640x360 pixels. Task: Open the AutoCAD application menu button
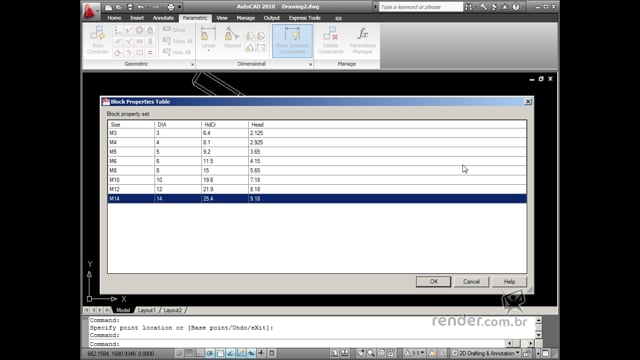coord(90,11)
